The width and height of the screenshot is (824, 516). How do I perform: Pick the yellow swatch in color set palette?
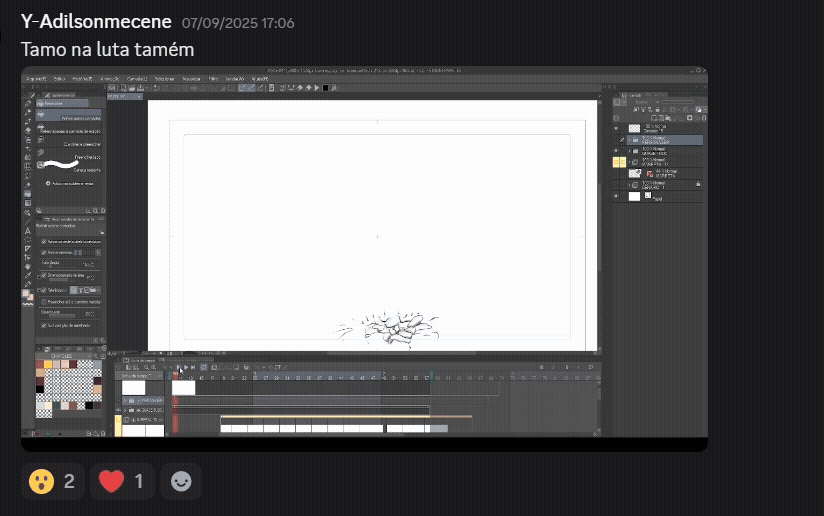[48, 365]
